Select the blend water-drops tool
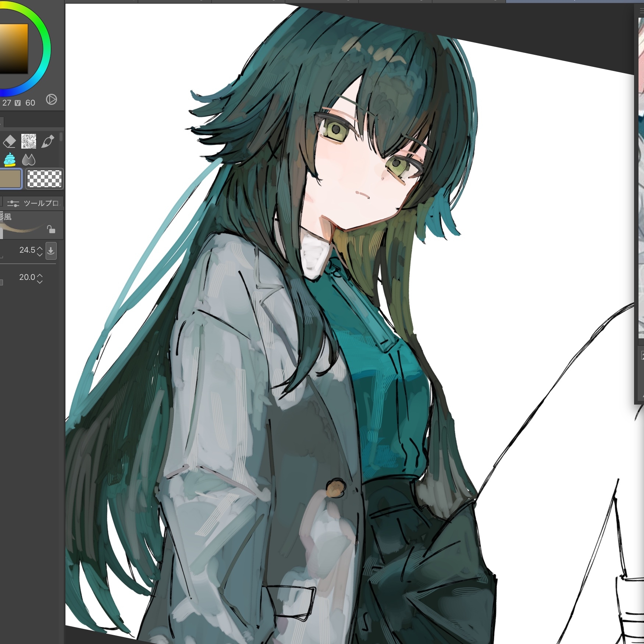The image size is (644, 644). pyautogui.click(x=29, y=160)
